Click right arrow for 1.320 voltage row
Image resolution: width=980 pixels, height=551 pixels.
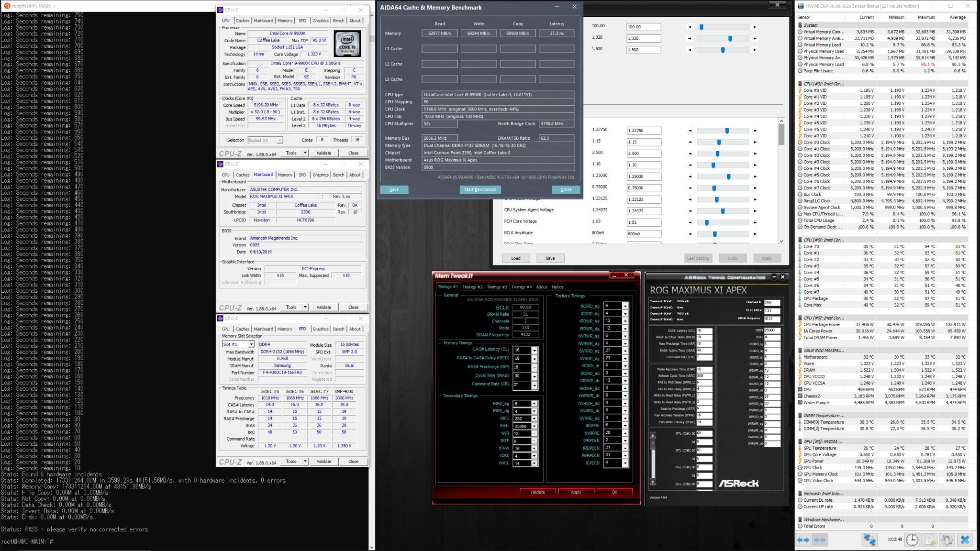[x=755, y=38]
